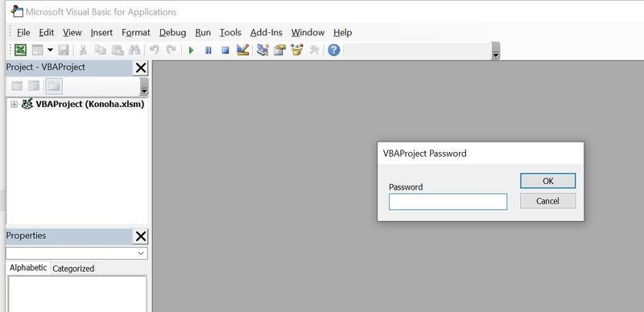Click View Code icon in Project panel
The image size is (644, 312).
point(17,86)
